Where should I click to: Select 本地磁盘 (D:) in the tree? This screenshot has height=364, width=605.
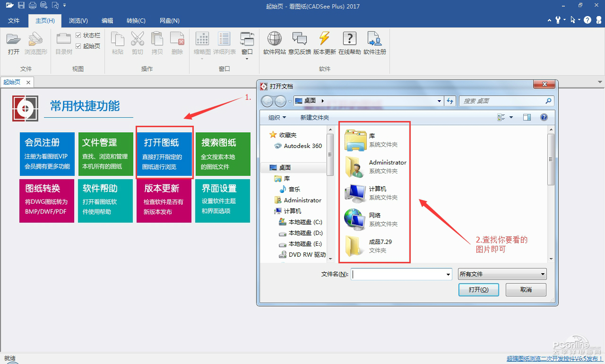301,233
